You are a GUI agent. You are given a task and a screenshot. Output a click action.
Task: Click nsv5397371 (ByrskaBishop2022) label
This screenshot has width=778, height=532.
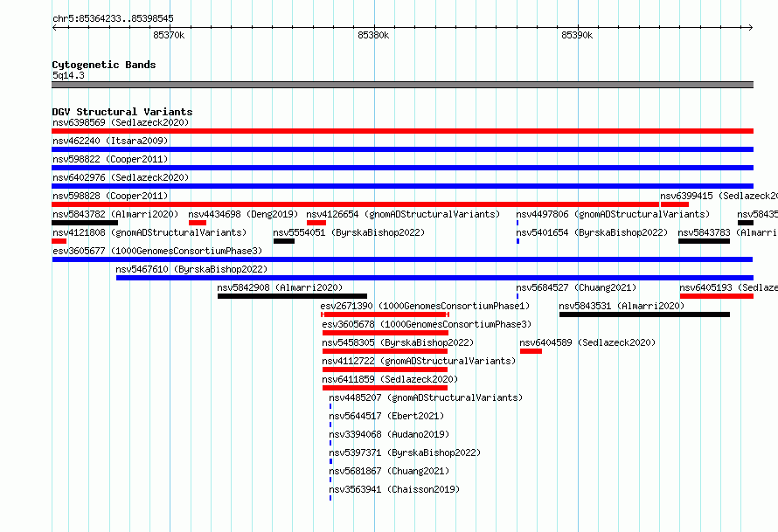405,453
